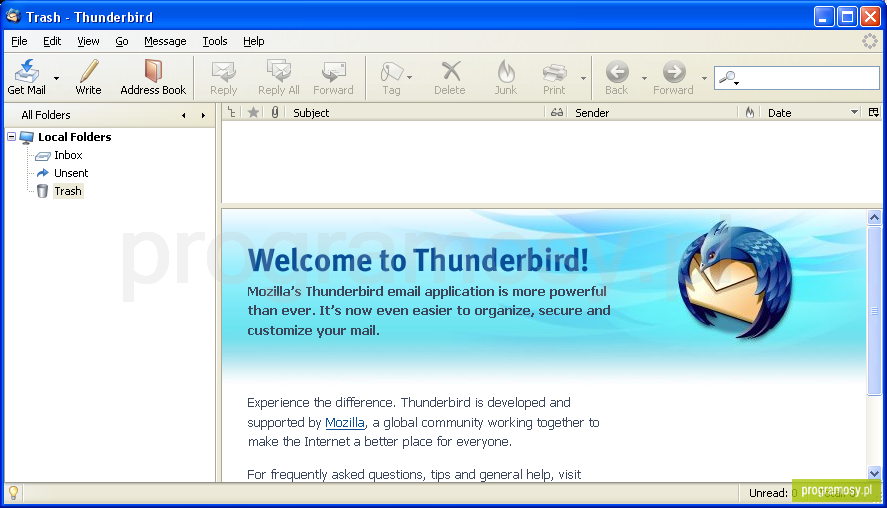Image resolution: width=887 pixels, height=508 pixels.
Task: Toggle message thread column icon
Action: [231, 113]
